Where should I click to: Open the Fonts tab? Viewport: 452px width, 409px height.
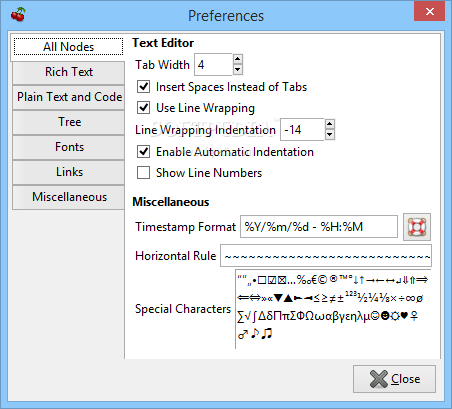[x=68, y=147]
